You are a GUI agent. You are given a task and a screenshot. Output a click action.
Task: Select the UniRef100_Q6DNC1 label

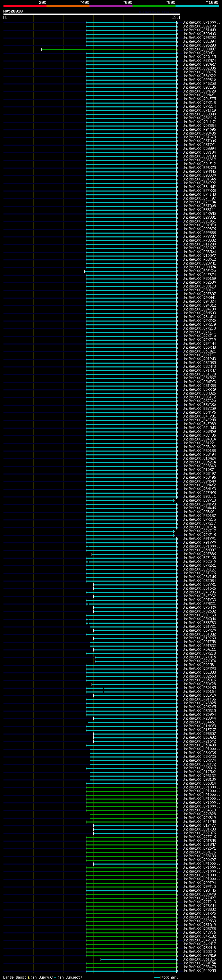click(199, 53)
